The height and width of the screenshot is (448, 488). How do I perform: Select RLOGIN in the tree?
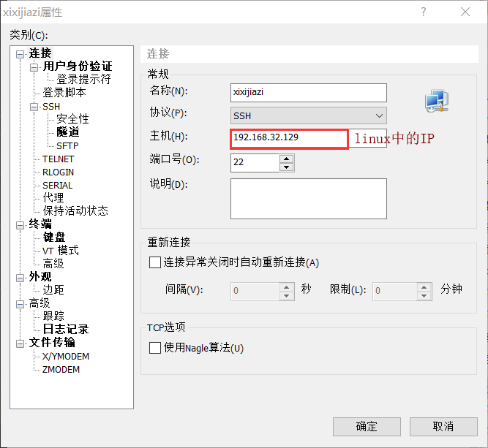click(58, 172)
